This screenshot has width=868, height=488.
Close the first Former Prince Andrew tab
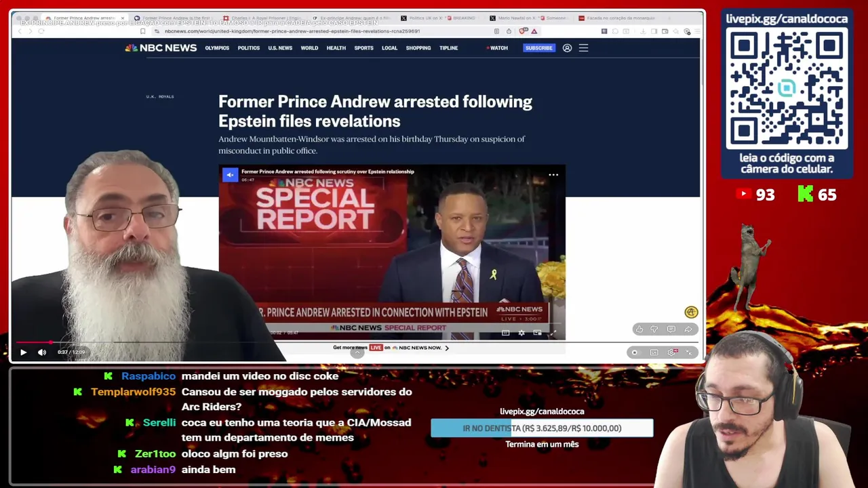(x=122, y=18)
